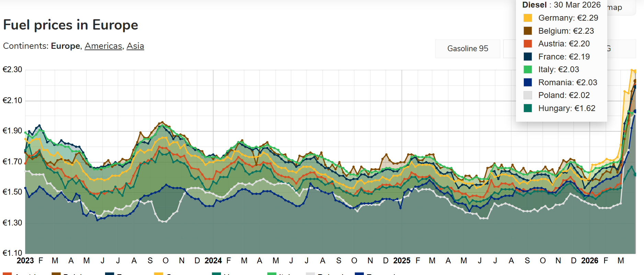Click the France navy swatch in the tooltip

(528, 57)
